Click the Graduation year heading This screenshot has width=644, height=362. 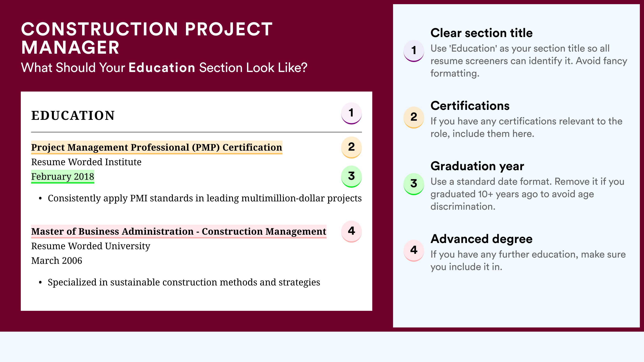(x=477, y=166)
